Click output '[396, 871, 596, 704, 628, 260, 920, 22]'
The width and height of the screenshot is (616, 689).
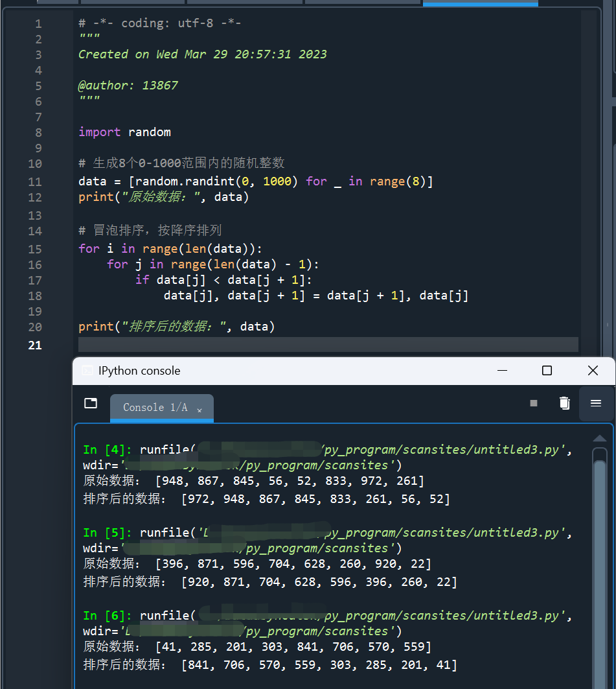[293, 564]
